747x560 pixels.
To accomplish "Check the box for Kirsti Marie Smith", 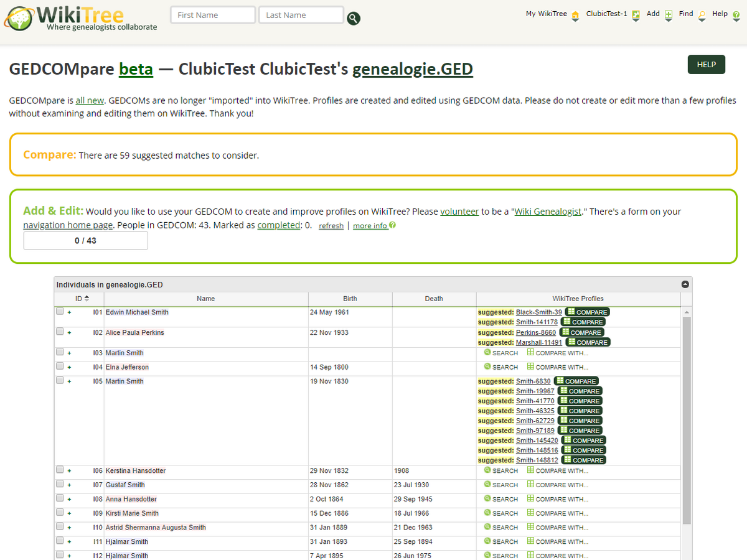I will (x=60, y=512).
